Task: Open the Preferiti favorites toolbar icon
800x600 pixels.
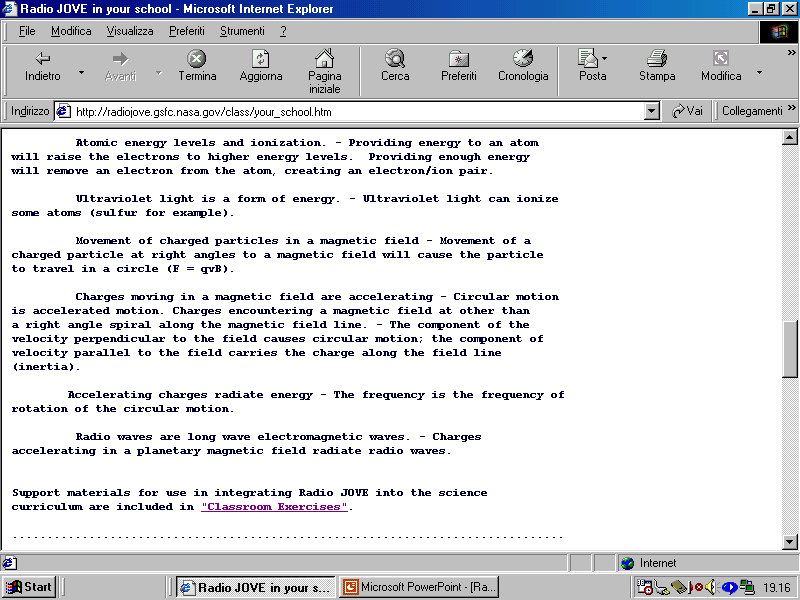Action: 459,59
